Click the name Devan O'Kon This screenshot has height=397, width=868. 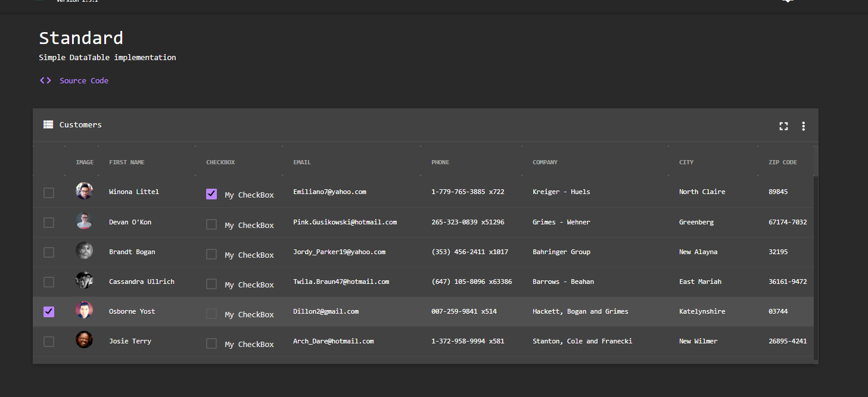(x=130, y=222)
